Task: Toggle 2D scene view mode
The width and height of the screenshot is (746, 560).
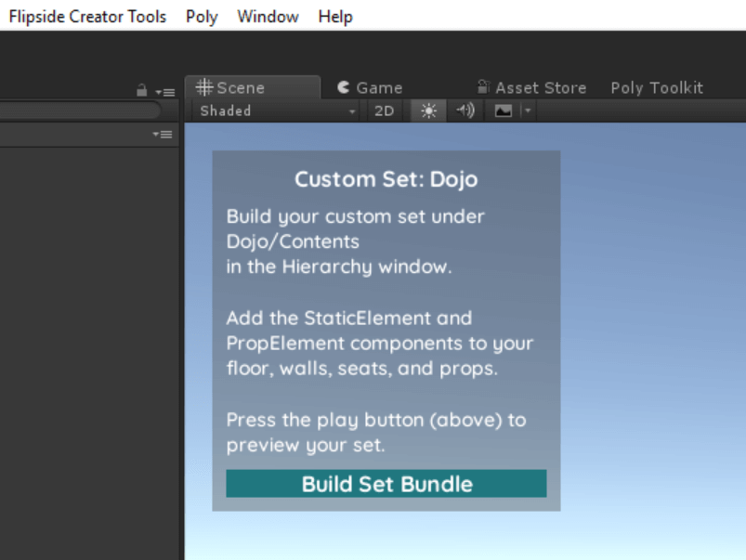Action: 384,111
